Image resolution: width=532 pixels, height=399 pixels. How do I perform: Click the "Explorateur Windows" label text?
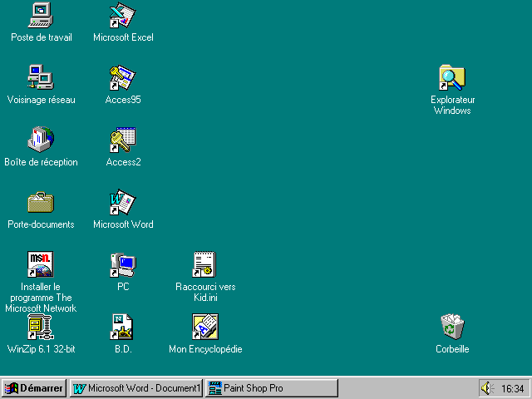[x=452, y=105]
